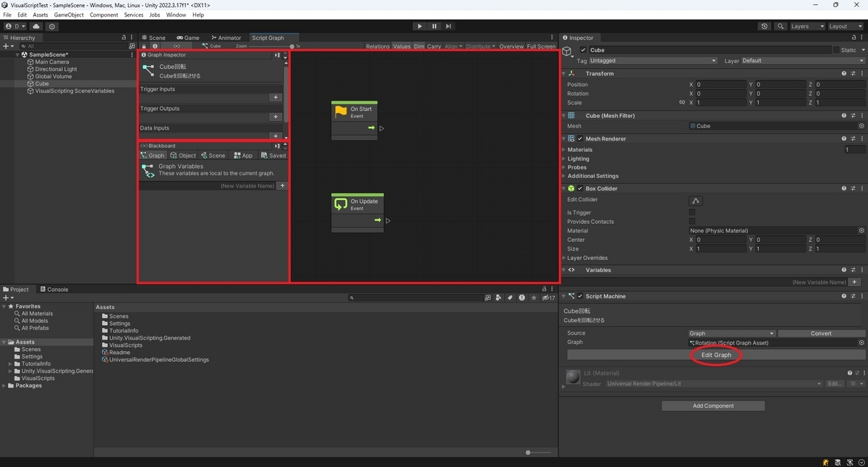
Task: Toggle Values in Script Graph toolbar
Action: point(401,46)
